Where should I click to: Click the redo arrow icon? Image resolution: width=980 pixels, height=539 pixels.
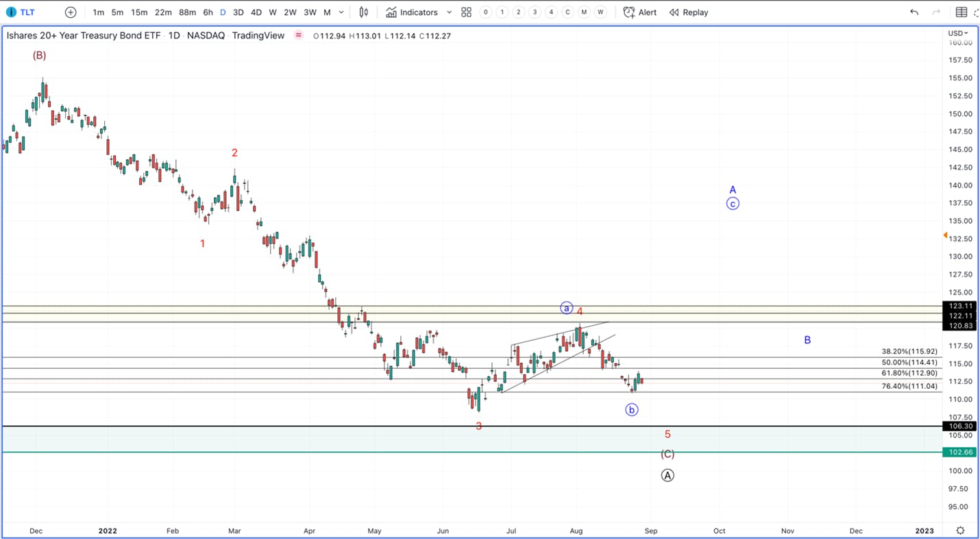coord(936,12)
